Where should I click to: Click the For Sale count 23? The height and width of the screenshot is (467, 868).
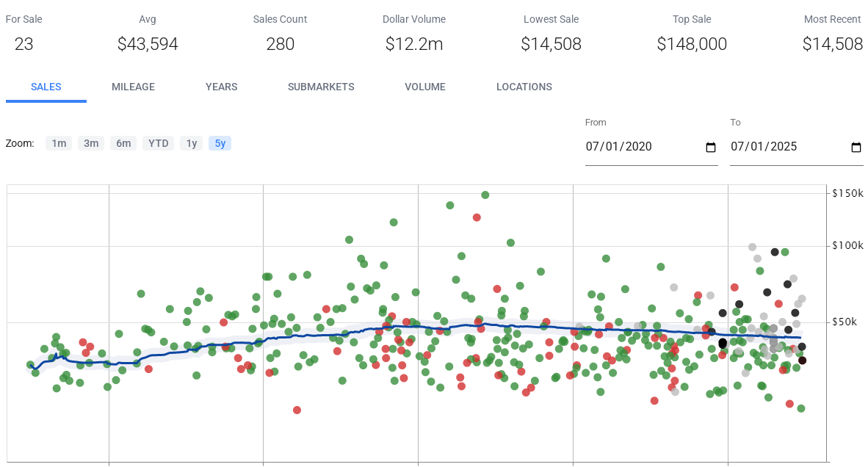click(23, 44)
